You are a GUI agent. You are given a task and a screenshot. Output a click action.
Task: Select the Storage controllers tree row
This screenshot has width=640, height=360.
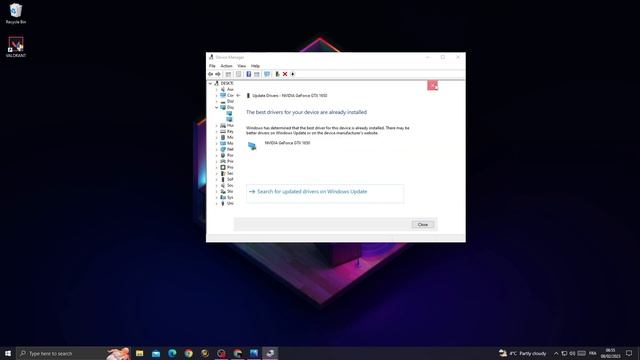pyautogui.click(x=227, y=191)
